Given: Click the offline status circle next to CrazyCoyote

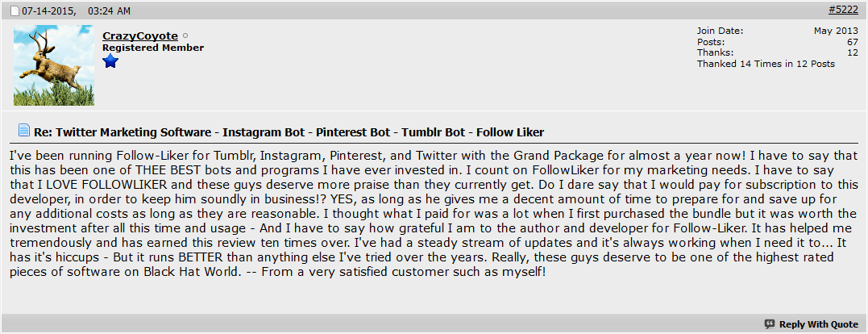Looking at the screenshot, I should 185,36.
